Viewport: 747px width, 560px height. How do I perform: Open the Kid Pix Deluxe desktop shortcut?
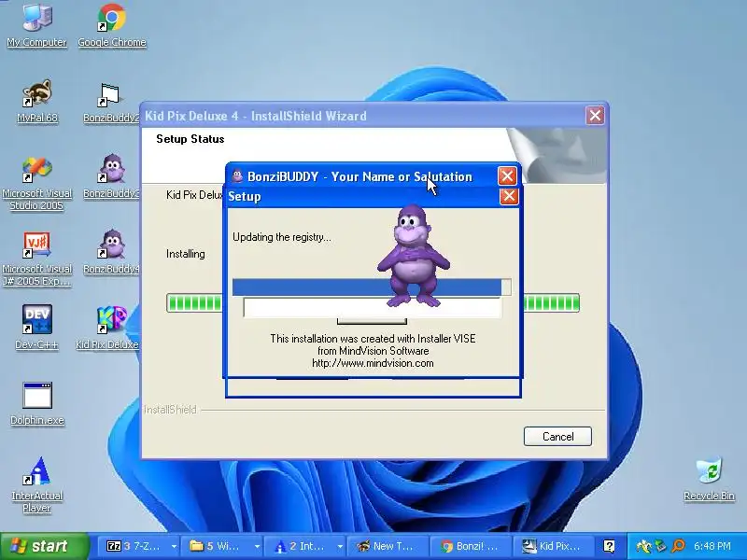(x=107, y=328)
